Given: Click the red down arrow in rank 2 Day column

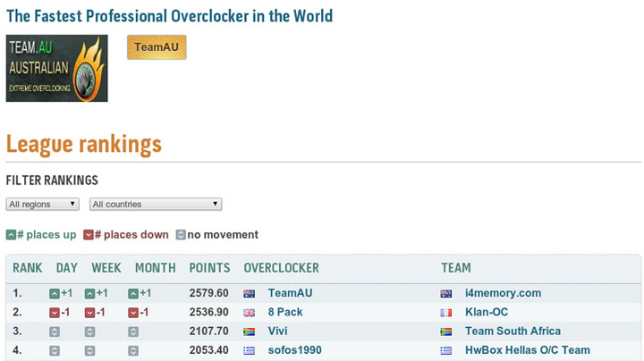Looking at the screenshot, I should point(55,312).
